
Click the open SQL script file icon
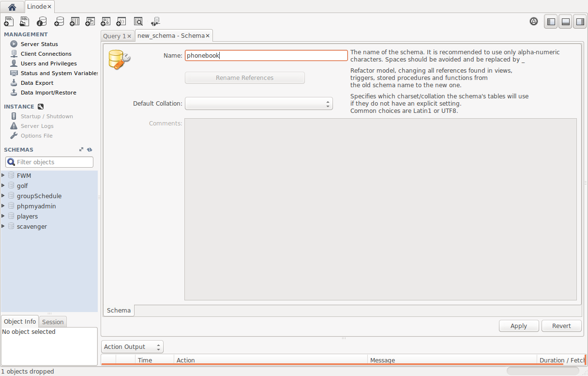[24, 21]
